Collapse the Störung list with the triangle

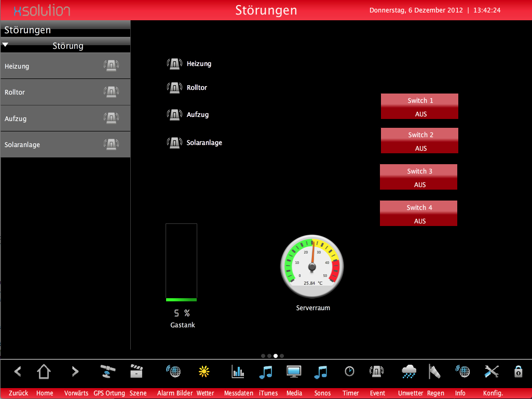point(5,45)
